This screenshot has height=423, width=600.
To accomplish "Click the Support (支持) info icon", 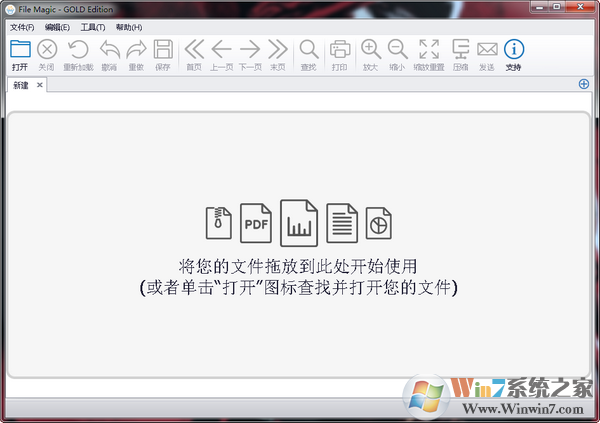I will coord(514,49).
